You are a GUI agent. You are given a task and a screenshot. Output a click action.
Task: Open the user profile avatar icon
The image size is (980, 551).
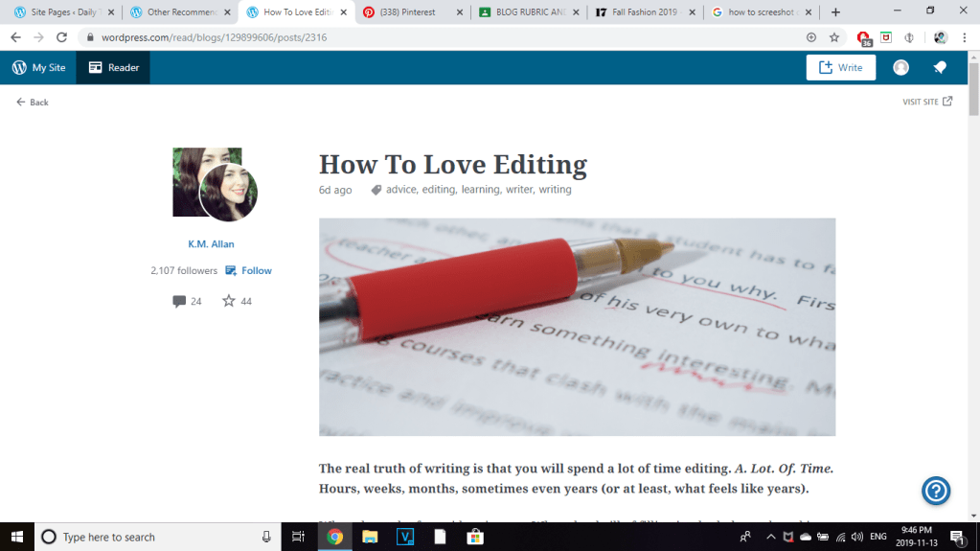coord(900,68)
